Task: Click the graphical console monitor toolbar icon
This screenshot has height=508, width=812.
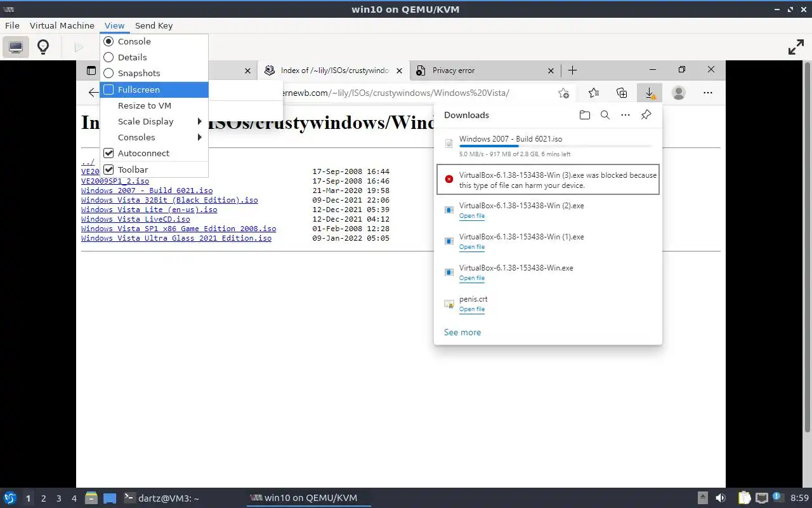Action: (16, 47)
